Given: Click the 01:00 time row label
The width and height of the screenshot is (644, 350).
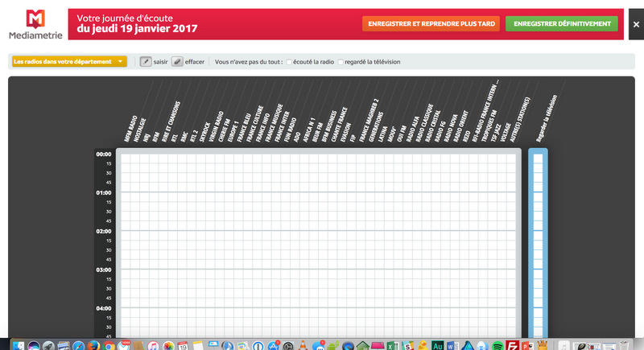Looking at the screenshot, I should [x=104, y=193].
